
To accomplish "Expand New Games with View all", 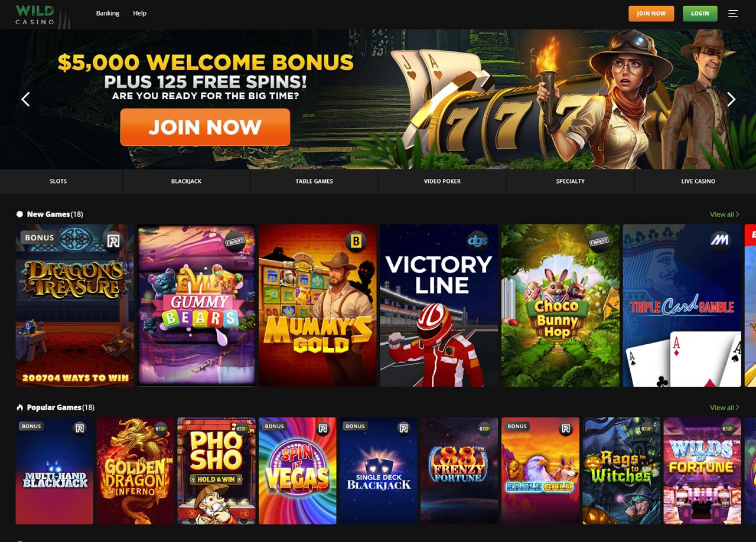I will point(724,214).
